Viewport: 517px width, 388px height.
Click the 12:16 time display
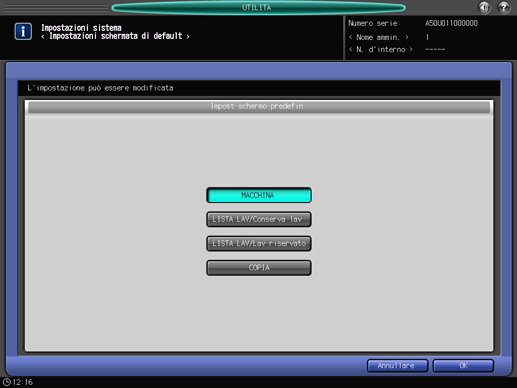[23, 382]
